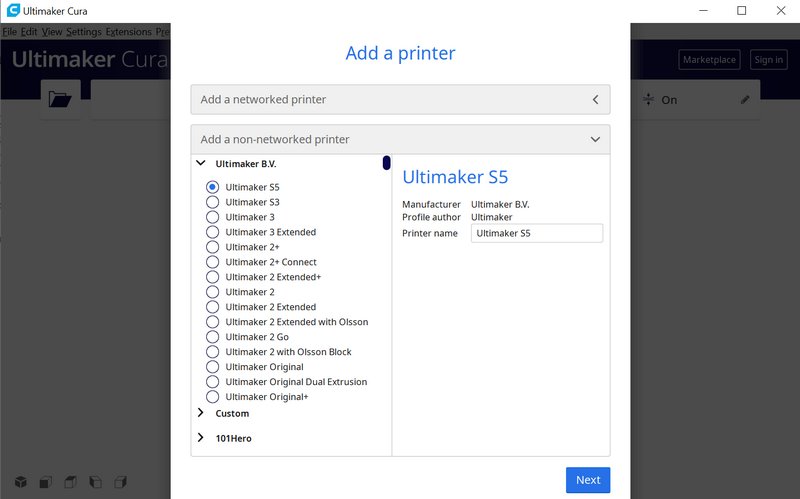
Task: Click the Sign in button
Action: point(768,60)
